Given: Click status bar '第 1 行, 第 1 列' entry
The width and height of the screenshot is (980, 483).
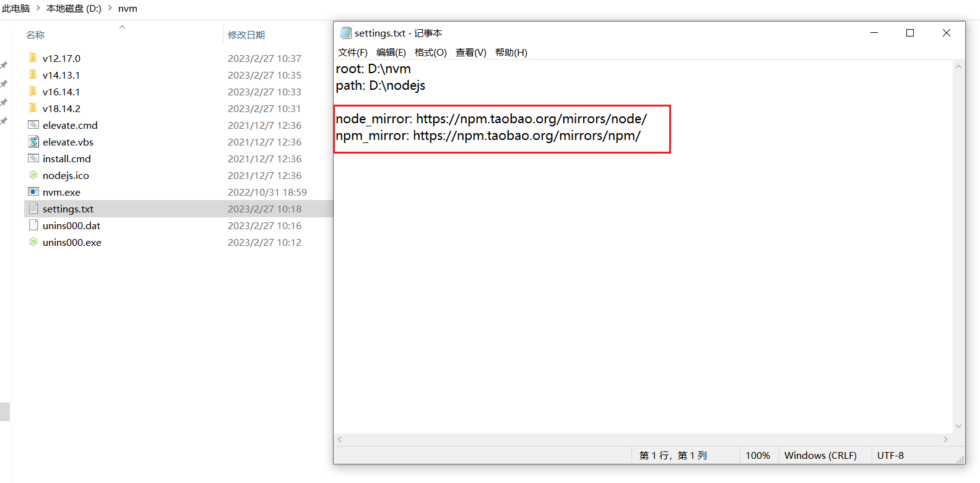Looking at the screenshot, I should click(x=673, y=455).
